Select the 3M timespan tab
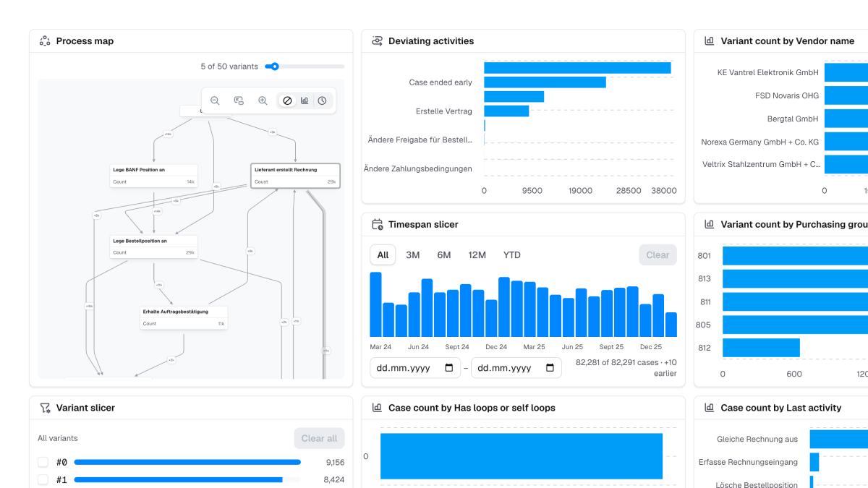Screen dimensions: 868x488 pyautogui.click(x=413, y=255)
